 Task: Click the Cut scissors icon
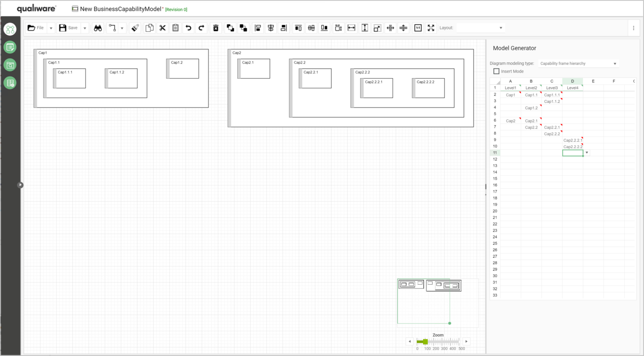tap(162, 28)
